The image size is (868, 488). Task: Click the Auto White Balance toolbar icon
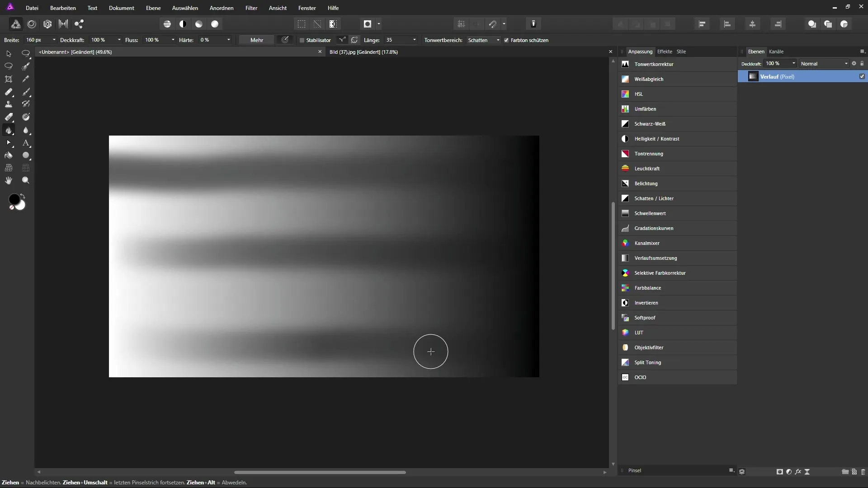(215, 24)
